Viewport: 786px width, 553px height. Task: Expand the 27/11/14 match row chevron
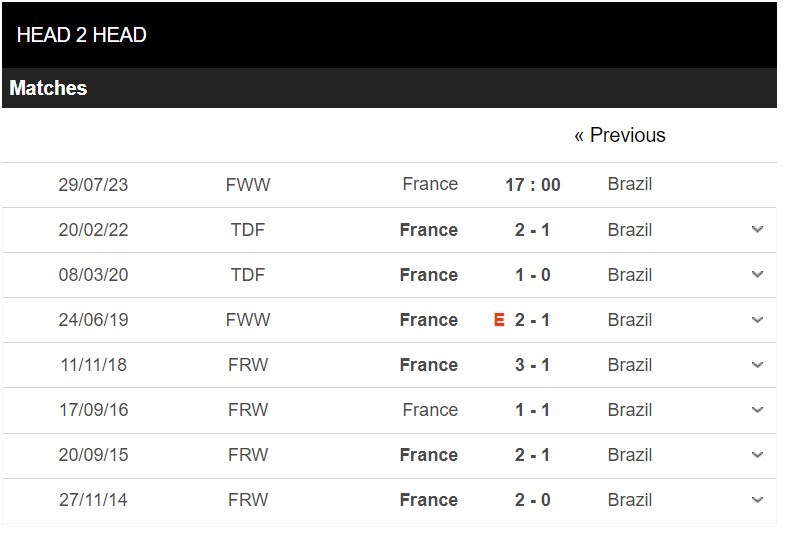click(757, 499)
